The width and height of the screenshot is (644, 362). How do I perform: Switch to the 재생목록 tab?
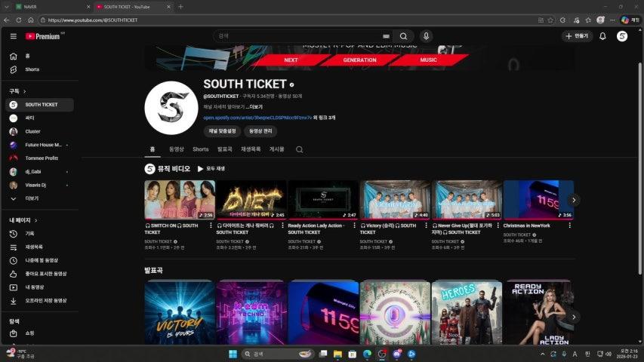250,149
